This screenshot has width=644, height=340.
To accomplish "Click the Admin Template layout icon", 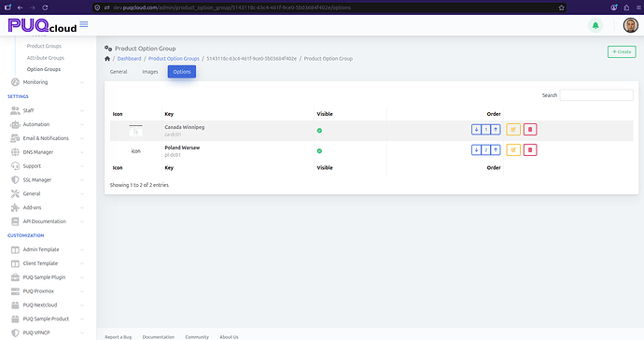I will pos(15,249).
